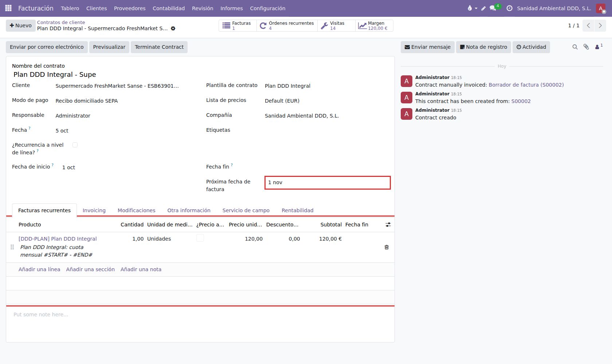Grab the row handle of DDD-PLAN line
The width and height of the screenshot is (612, 364).
tap(12, 247)
